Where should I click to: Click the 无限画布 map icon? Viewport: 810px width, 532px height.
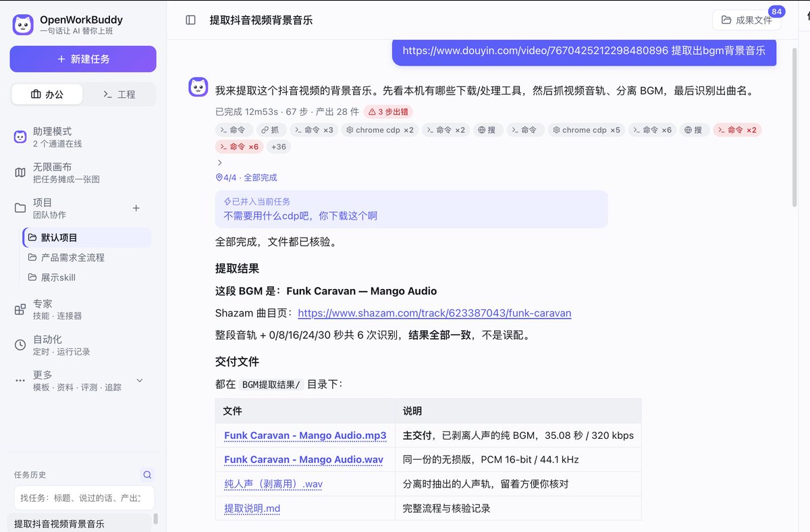pyautogui.click(x=20, y=173)
